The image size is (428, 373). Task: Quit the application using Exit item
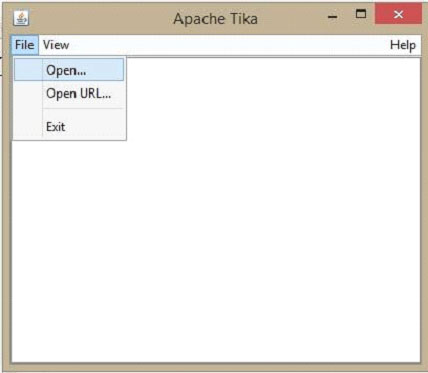tap(69, 127)
